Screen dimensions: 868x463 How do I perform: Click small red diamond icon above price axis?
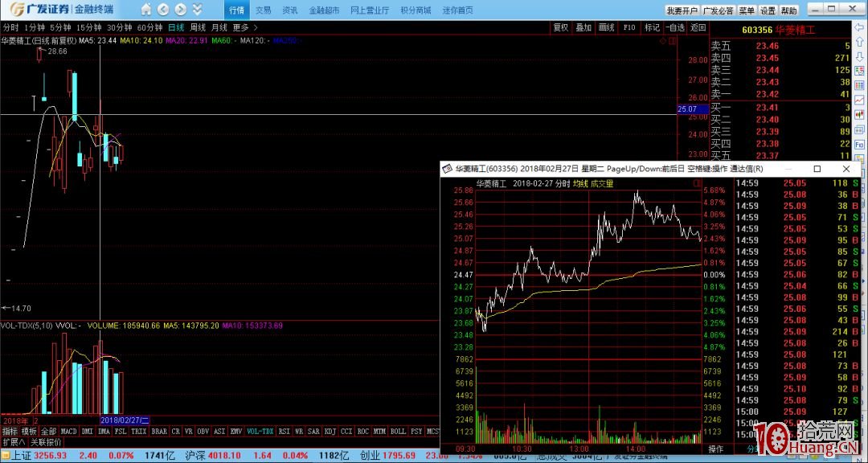663,40
